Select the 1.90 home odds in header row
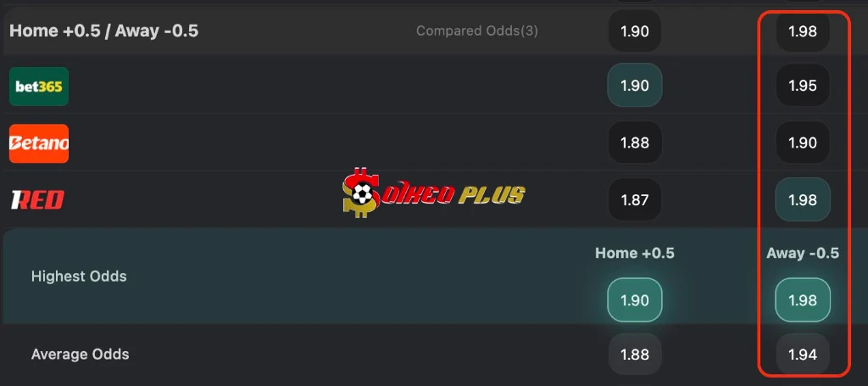Image resolution: width=868 pixels, height=386 pixels. [x=634, y=31]
